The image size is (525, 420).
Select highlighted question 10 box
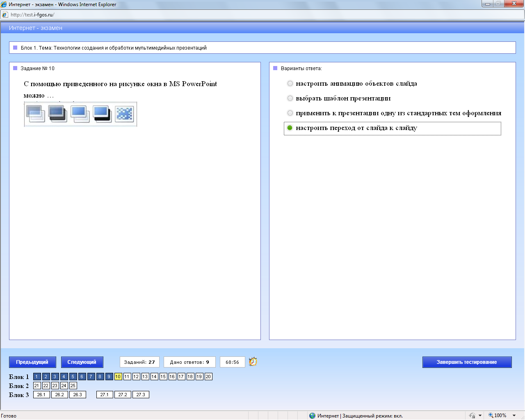118,377
